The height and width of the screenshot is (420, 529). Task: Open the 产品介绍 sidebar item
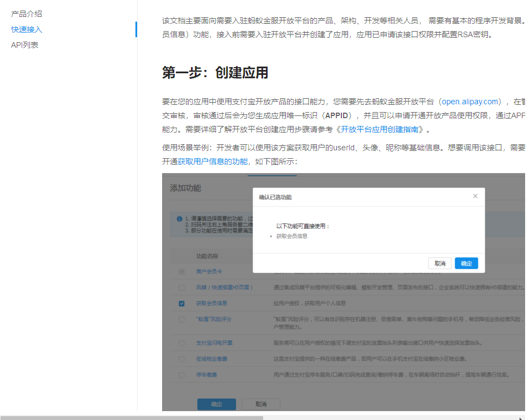(26, 14)
